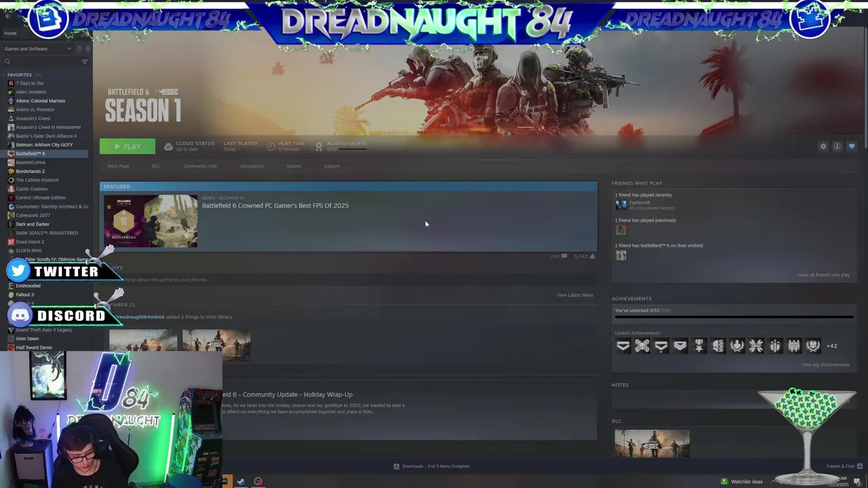Image resolution: width=868 pixels, height=488 pixels.
Task: Toggle the favorite heart icon
Action: pos(852,146)
